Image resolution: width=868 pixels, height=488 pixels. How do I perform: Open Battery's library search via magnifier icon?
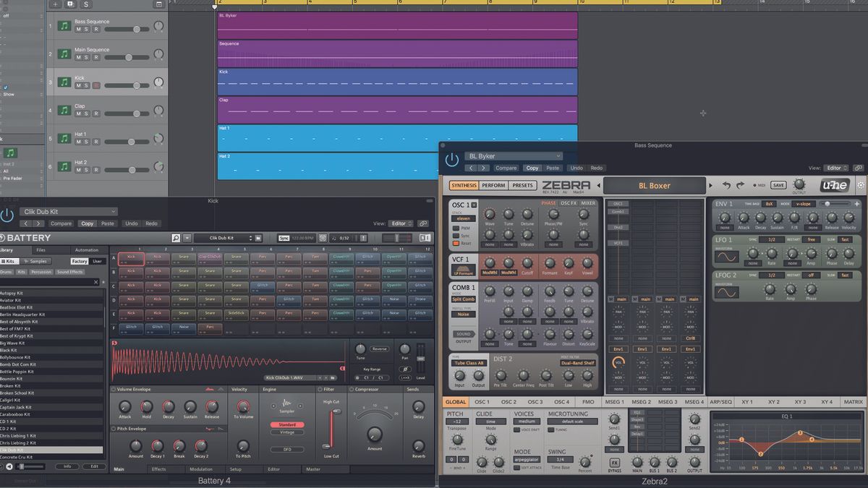tap(176, 236)
